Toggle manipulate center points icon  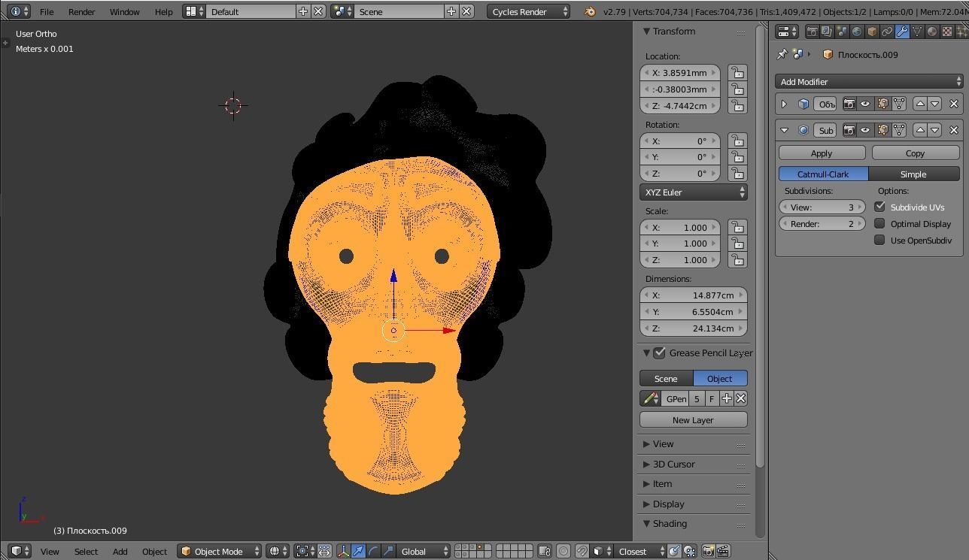pos(324,551)
